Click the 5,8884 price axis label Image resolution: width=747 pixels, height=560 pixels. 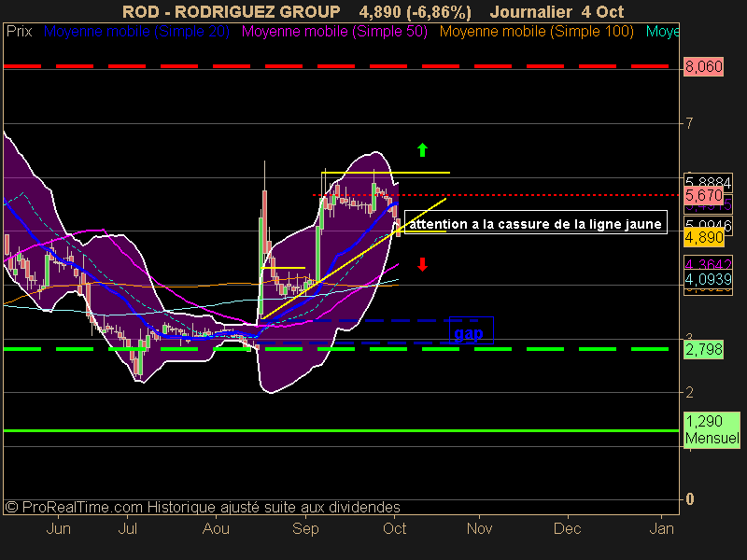coord(708,181)
